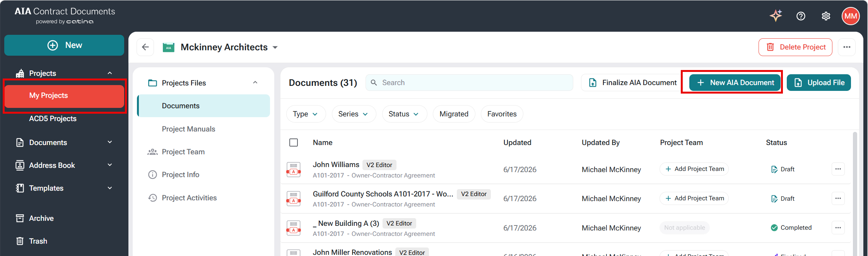Click Finalize AIA Document
Viewport: 868px width, 256px height.
[632, 83]
